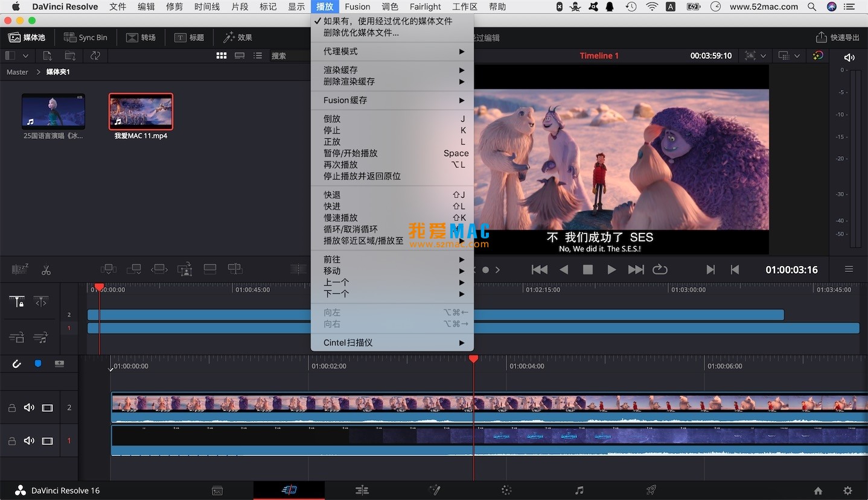Open 代理模式 submenu
Screen dimensions: 868x500
coord(392,51)
